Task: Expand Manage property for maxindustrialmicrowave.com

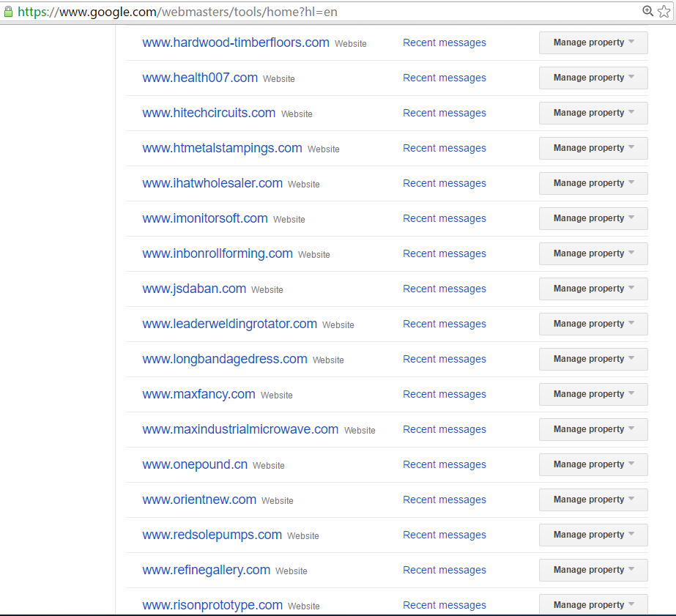Action: click(593, 429)
